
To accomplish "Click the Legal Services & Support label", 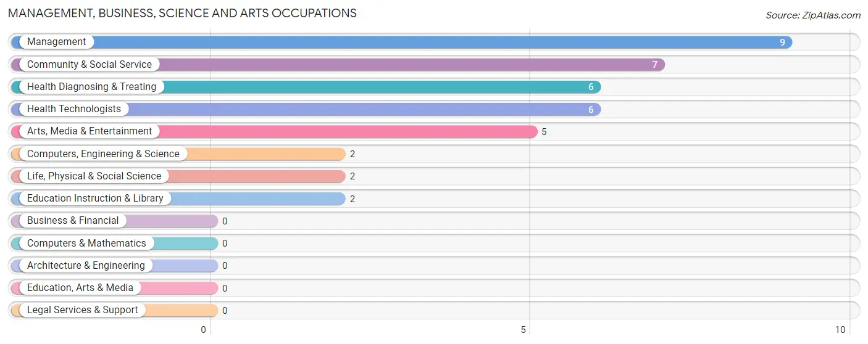I will (83, 310).
